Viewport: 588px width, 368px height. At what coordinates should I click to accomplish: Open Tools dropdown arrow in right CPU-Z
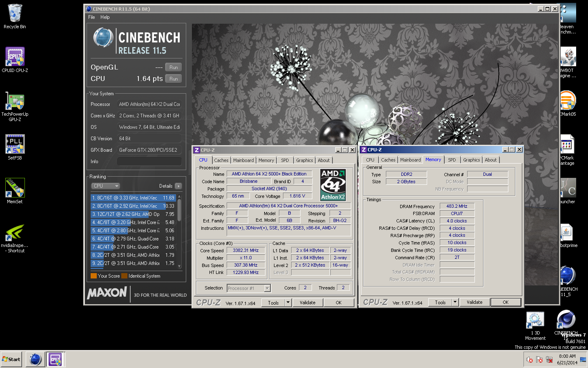pos(455,303)
